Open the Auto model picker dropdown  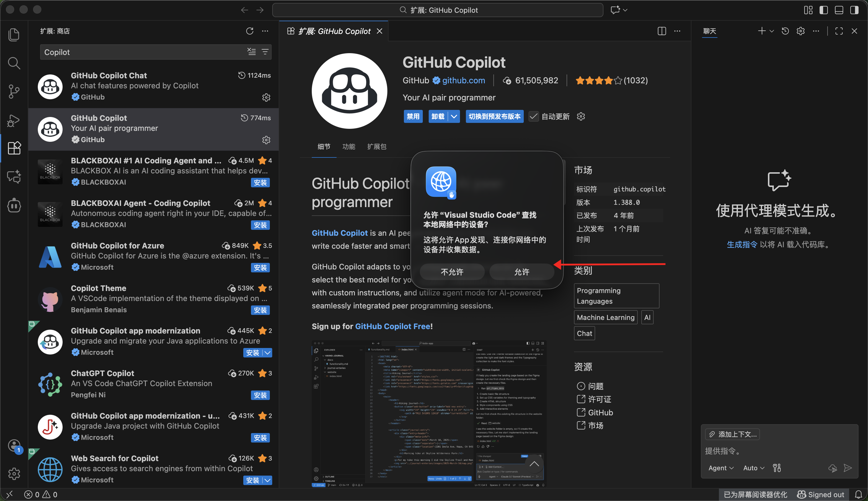753,468
